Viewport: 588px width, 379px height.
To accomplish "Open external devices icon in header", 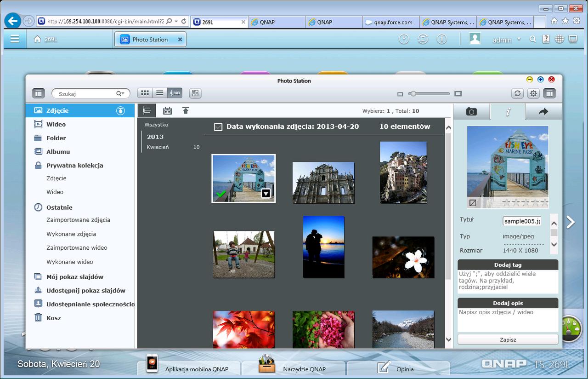I will point(423,40).
